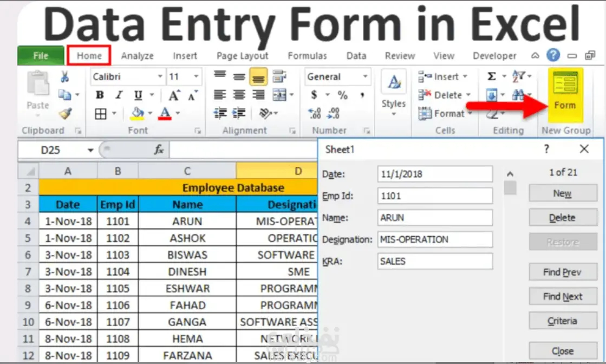The width and height of the screenshot is (606, 364).
Task: Click the Cut scissors icon
Action: (x=64, y=77)
